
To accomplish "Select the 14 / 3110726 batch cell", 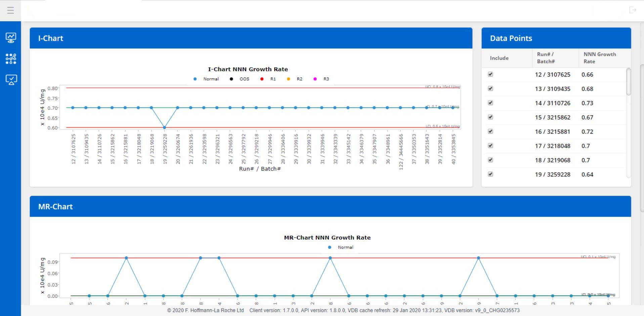I will (x=553, y=103).
